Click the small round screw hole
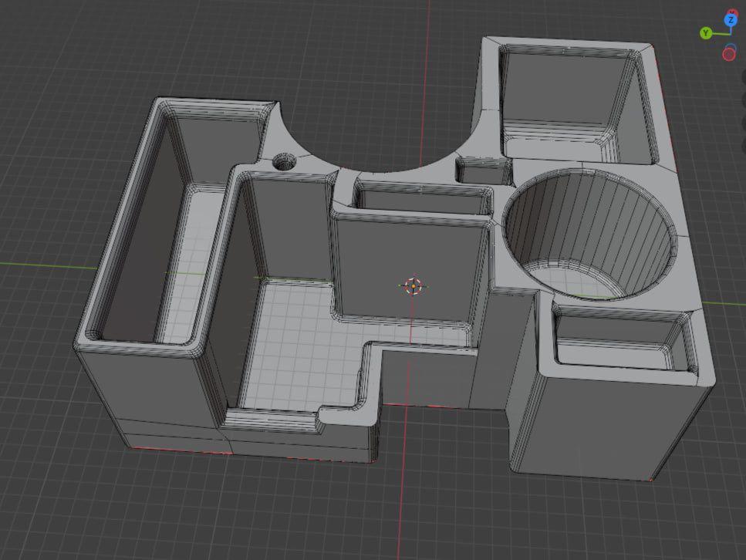 tap(285, 162)
